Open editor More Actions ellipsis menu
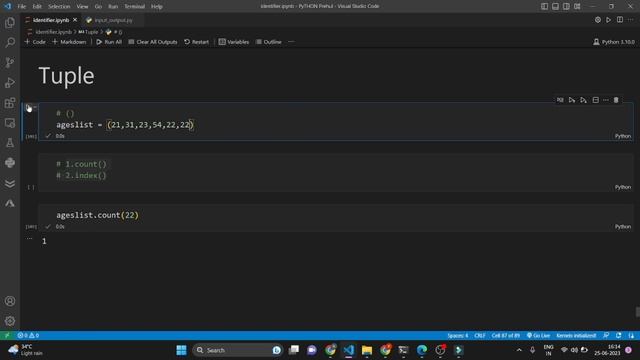Screen dimensions: 640x360 click(x=631, y=20)
